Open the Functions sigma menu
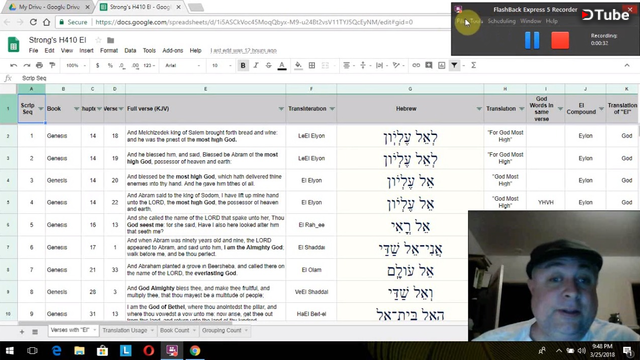640x360 pixels. 473,65
